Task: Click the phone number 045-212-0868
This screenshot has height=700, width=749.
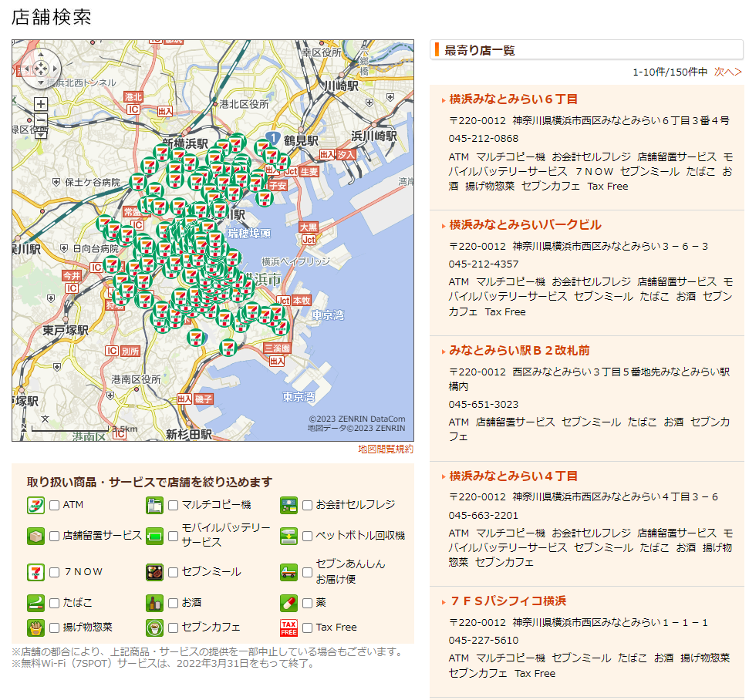Action: click(484, 139)
